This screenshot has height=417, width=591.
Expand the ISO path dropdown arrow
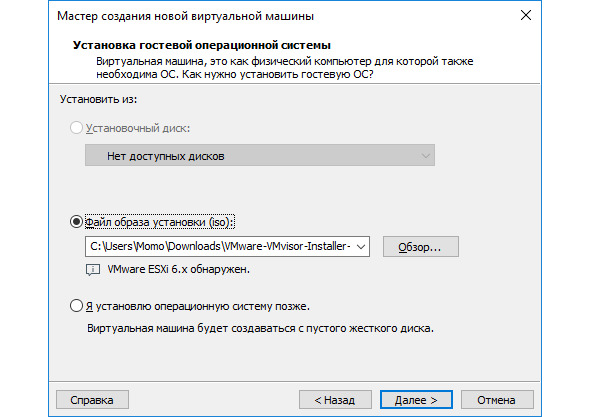click(x=361, y=247)
